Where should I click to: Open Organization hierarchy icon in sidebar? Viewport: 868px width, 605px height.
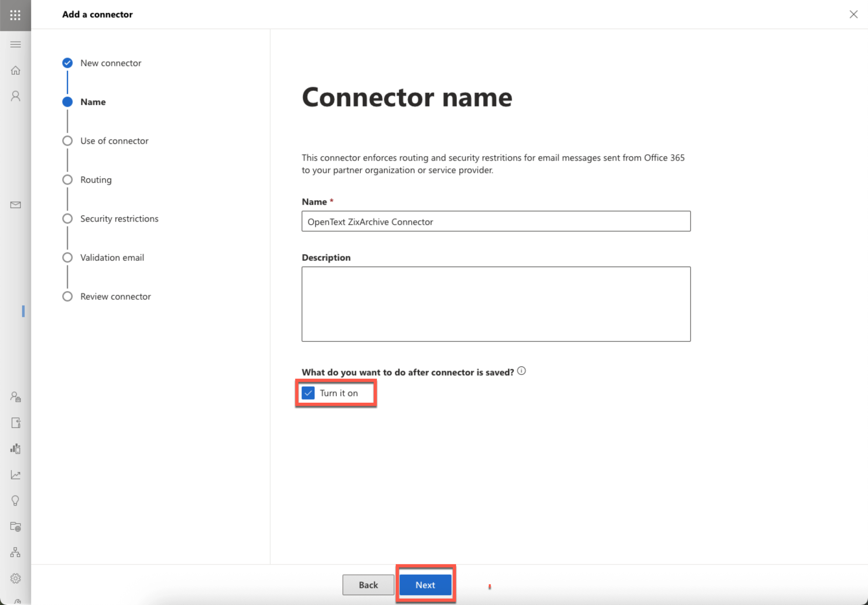pyautogui.click(x=16, y=552)
